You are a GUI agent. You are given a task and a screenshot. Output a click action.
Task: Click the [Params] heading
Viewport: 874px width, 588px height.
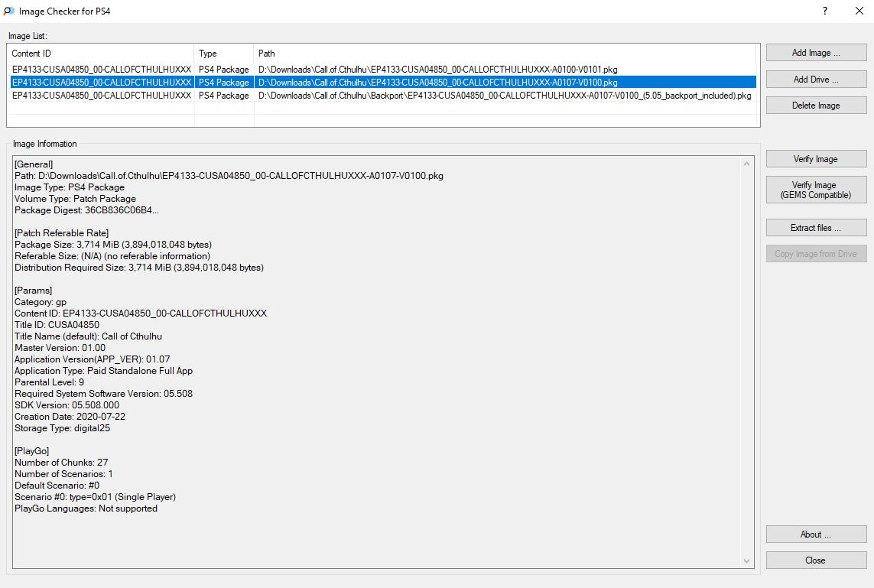(34, 291)
